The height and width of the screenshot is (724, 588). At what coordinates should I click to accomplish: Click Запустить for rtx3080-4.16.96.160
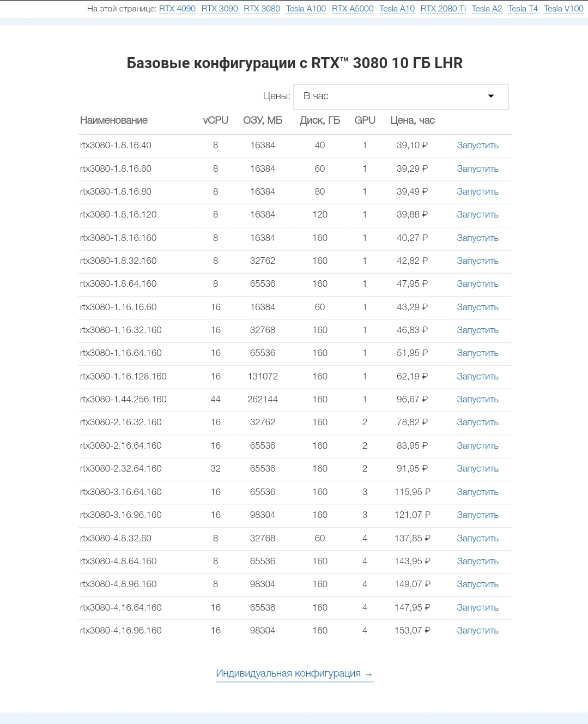tap(477, 631)
